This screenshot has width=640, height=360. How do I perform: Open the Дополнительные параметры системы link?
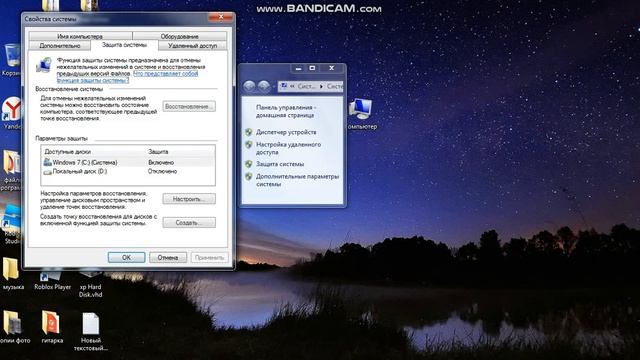[x=297, y=180]
